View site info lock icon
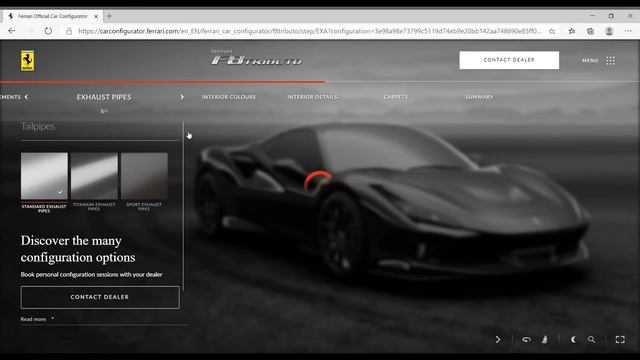This screenshot has width=640, height=360. (x=69, y=31)
